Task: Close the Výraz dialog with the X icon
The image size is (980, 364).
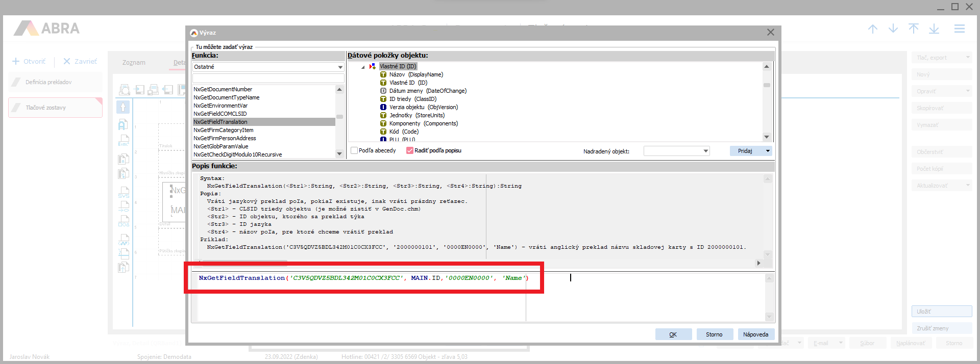Action: (770, 32)
